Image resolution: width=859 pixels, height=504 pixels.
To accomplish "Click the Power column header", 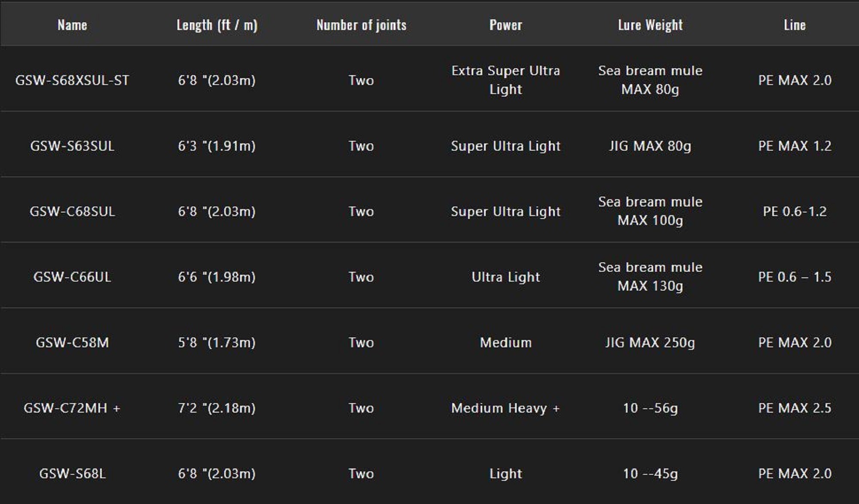I will point(506,25).
